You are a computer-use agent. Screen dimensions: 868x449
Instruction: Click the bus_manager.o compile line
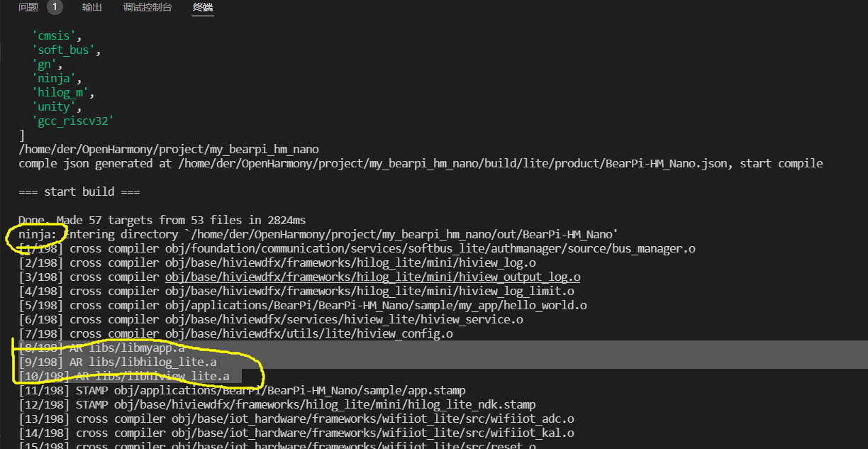pyautogui.click(x=357, y=248)
